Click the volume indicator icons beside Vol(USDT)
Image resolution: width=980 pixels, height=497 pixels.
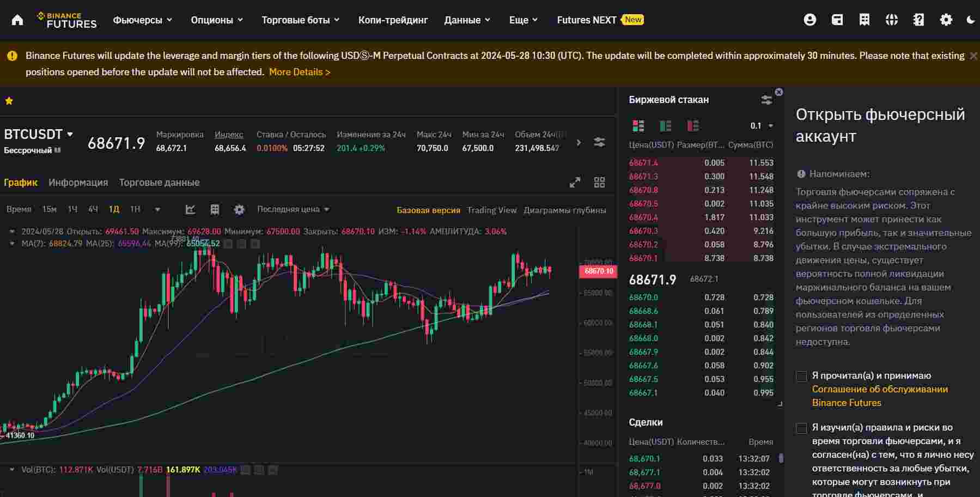coord(259,470)
